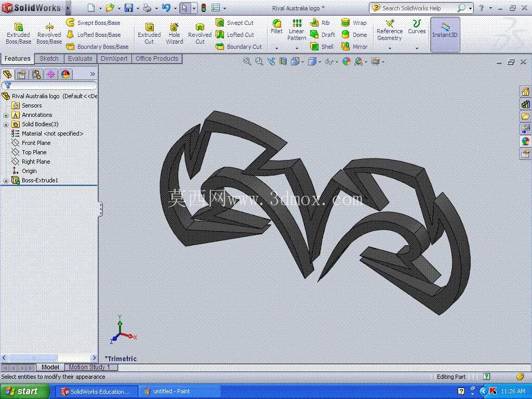The image size is (532, 399).
Task: Switch to the Office Products tab
Action: tap(157, 58)
